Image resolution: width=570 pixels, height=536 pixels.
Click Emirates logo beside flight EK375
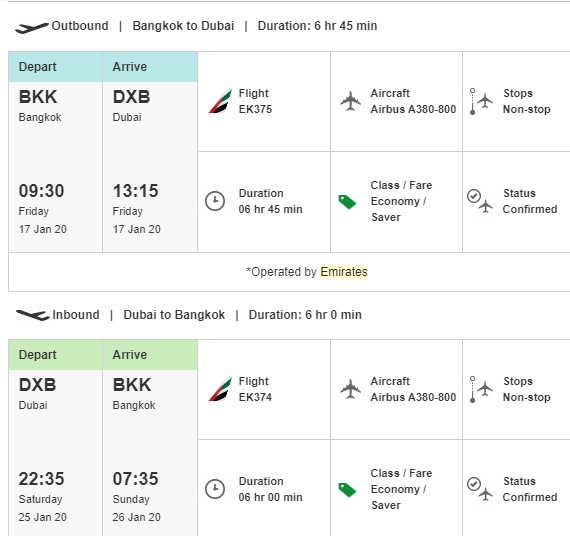[x=220, y=101]
